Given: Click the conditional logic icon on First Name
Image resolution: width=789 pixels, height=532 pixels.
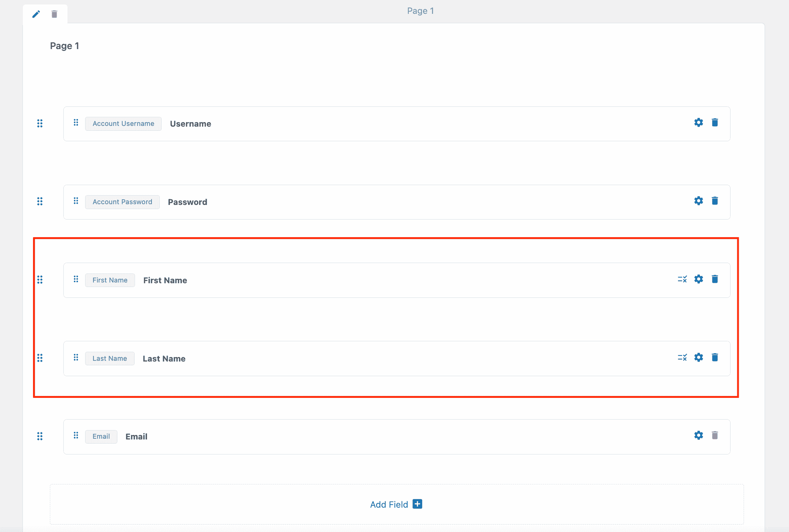Looking at the screenshot, I should [682, 279].
